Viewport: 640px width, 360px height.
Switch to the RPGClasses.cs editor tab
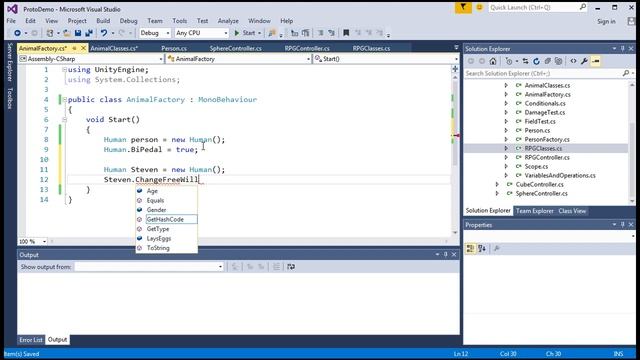(371, 48)
